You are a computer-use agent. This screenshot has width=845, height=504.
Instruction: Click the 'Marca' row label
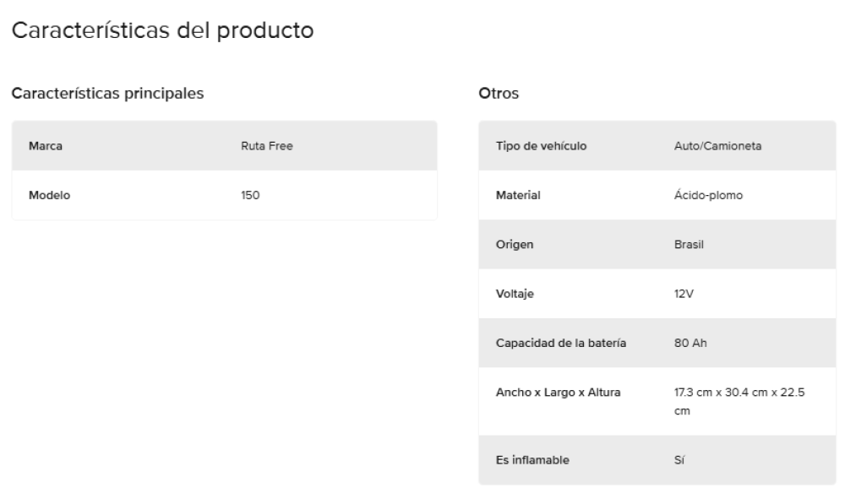[46, 146]
